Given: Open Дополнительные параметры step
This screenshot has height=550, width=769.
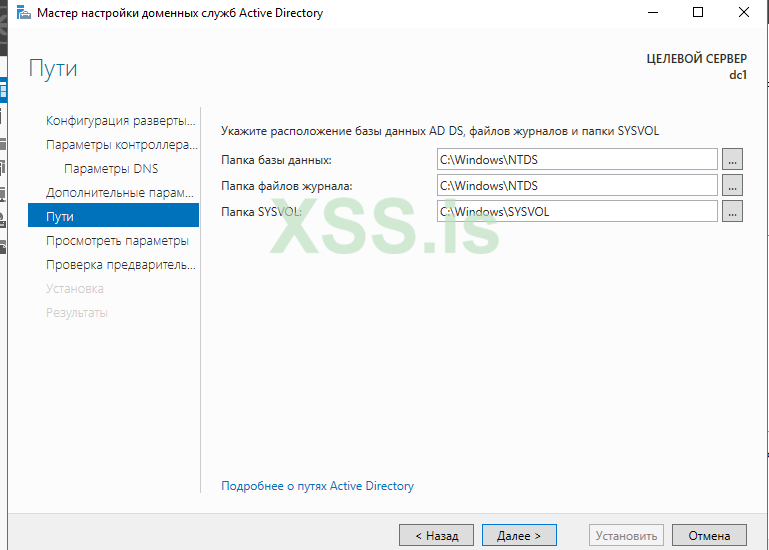Looking at the screenshot, I should click(x=120, y=193).
